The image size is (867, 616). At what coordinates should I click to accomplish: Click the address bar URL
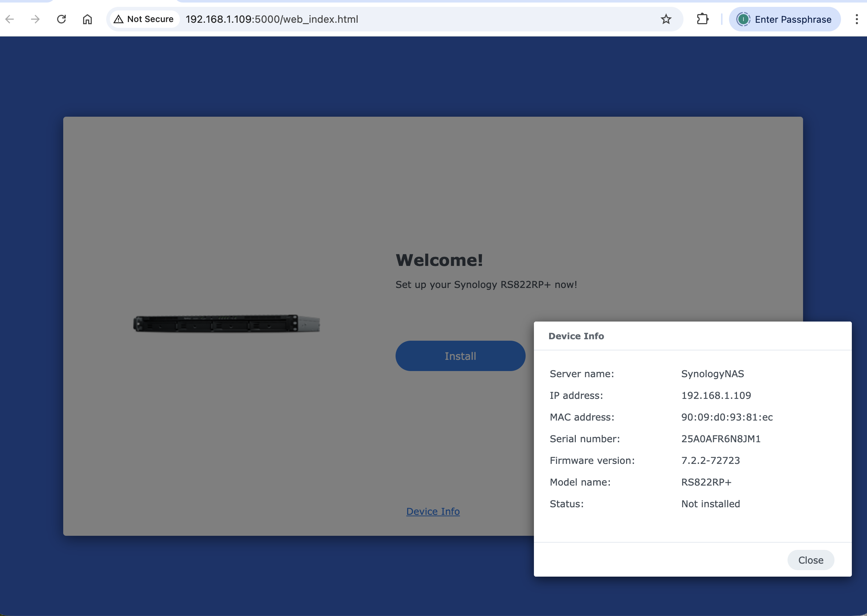point(272,19)
